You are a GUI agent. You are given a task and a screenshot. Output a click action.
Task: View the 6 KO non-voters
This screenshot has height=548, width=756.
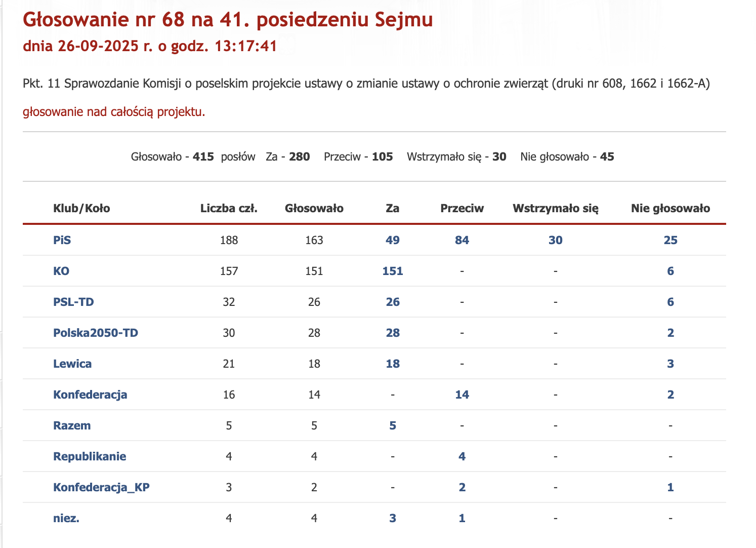pos(670,271)
